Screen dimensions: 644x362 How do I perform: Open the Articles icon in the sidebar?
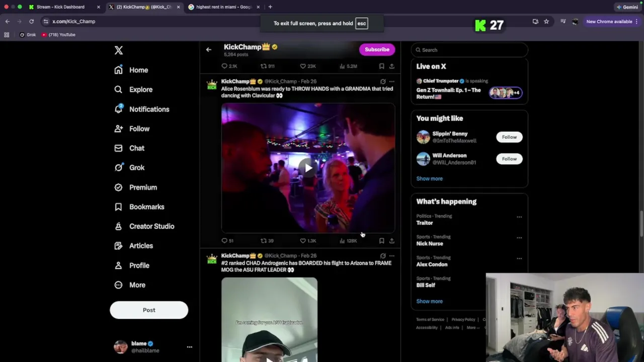[118, 246]
